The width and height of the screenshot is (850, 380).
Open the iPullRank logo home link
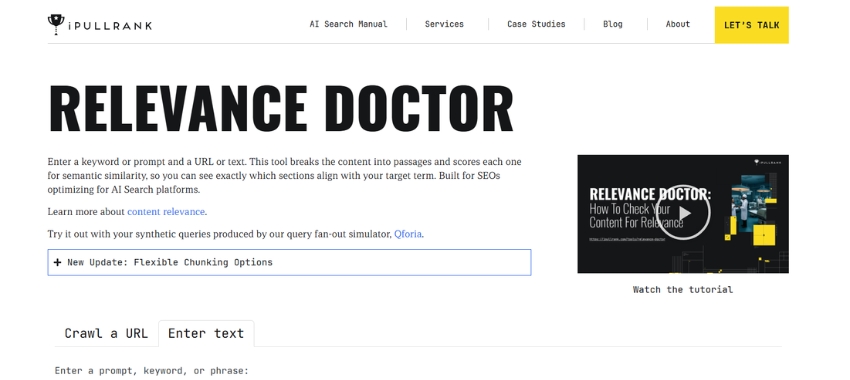click(x=100, y=24)
